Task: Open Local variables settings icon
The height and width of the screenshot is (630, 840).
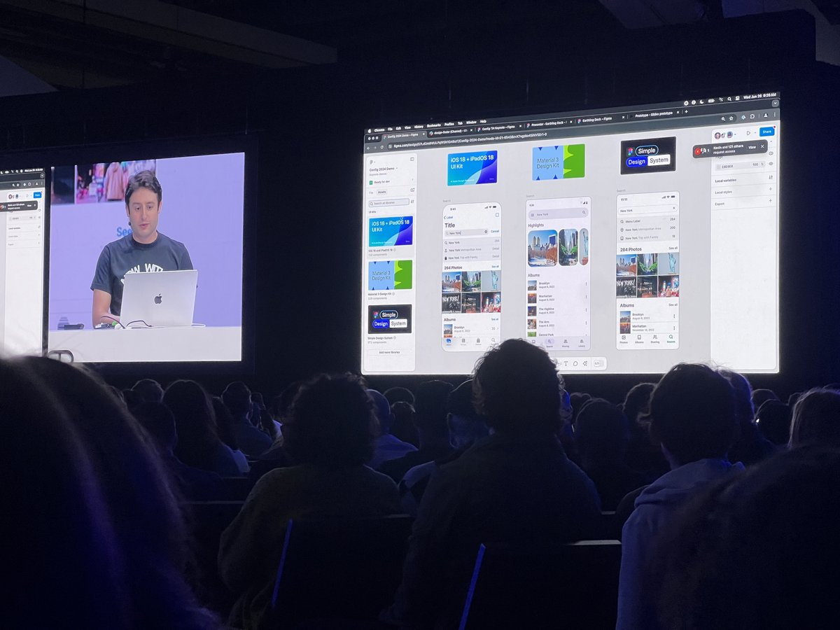Action: point(771,177)
